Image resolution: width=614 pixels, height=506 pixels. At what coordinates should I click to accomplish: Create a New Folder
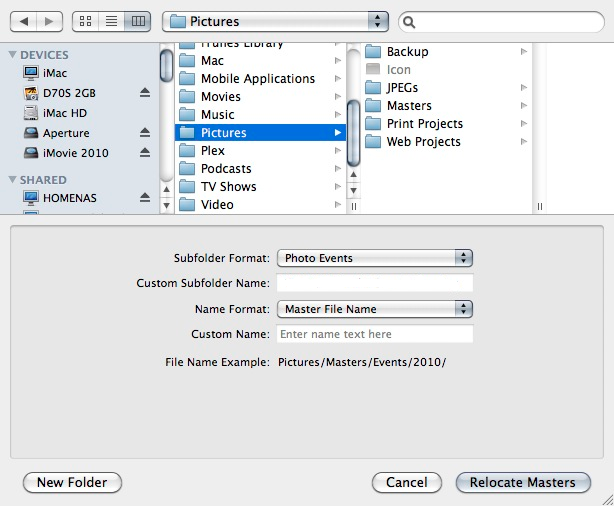(72, 482)
